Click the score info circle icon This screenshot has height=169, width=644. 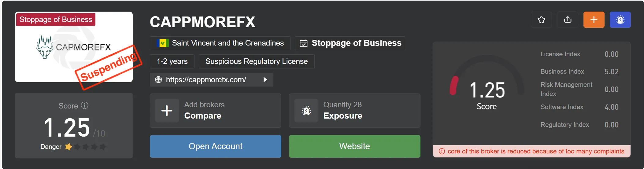pyautogui.click(x=85, y=105)
